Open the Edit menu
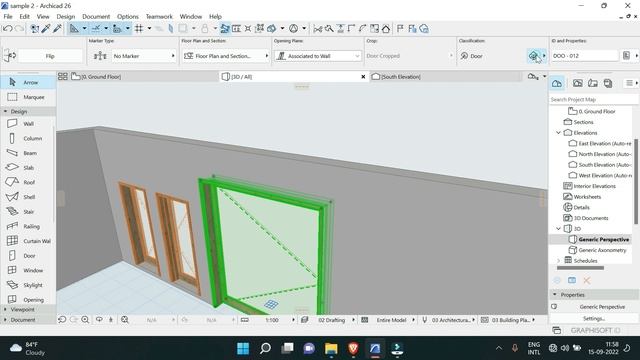640x360 pixels. click(x=24, y=16)
